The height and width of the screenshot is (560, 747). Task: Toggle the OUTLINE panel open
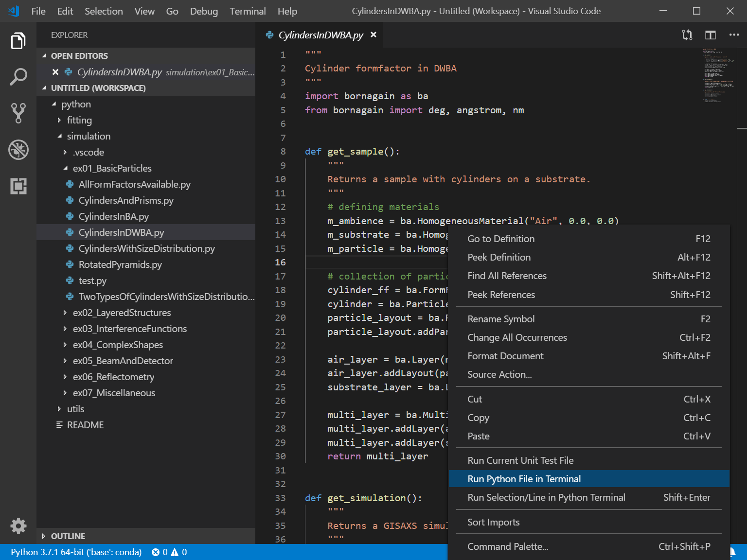pyautogui.click(x=68, y=536)
